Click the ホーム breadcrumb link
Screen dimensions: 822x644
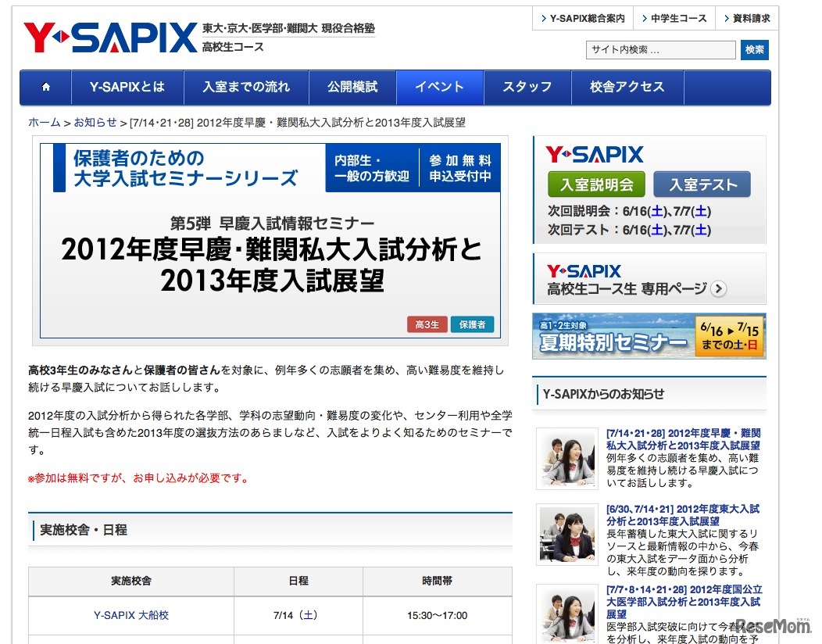[x=44, y=123]
